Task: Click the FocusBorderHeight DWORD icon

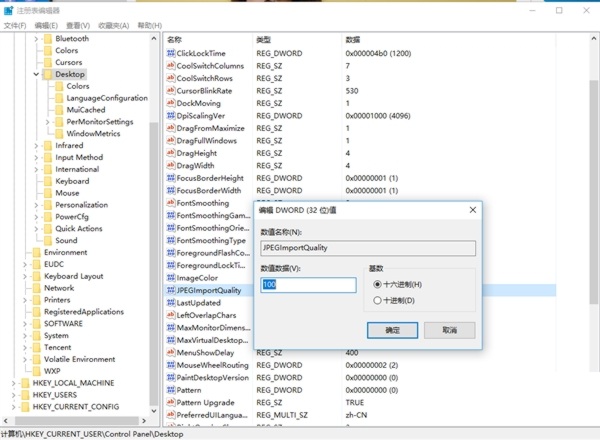Action: 171,178
